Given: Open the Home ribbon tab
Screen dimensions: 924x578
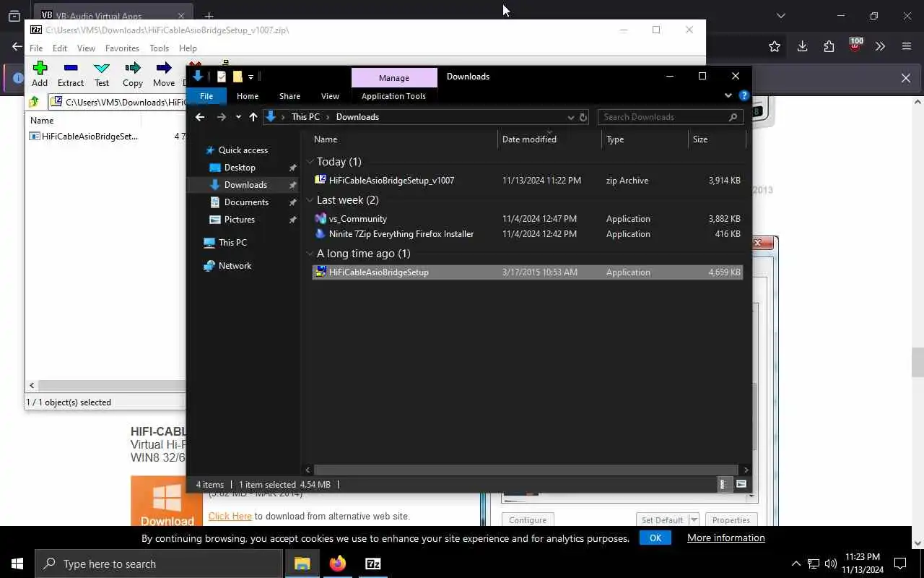Looking at the screenshot, I should tap(248, 96).
